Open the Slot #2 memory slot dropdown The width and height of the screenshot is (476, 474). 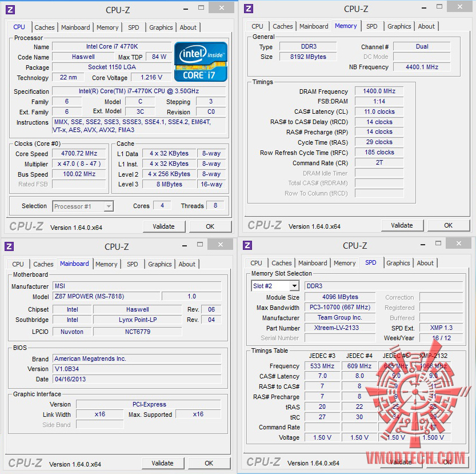click(294, 286)
